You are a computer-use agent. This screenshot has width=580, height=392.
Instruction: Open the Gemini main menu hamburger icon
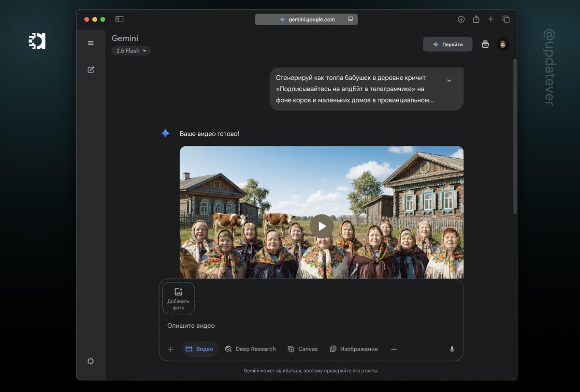(90, 43)
